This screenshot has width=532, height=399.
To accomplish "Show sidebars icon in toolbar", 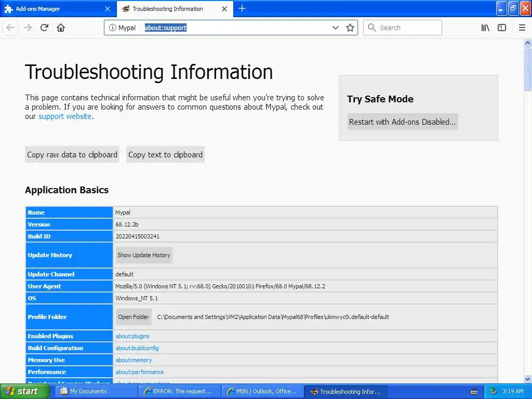I will click(x=502, y=28).
